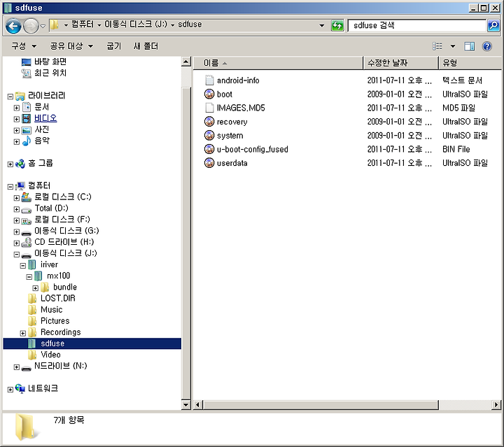The height and width of the screenshot is (447, 504).
Task: Click the CD 드라이브 (H:) icon
Action: click(x=27, y=242)
